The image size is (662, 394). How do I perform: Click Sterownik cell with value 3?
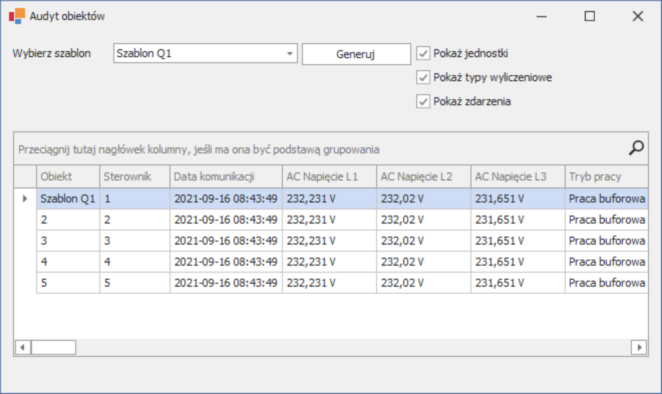click(x=135, y=241)
